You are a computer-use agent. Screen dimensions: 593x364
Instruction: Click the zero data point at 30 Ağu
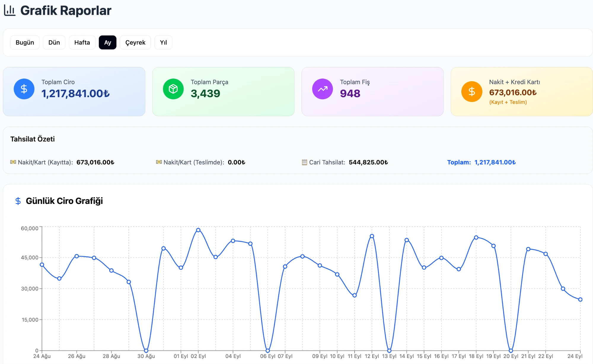tap(146, 351)
